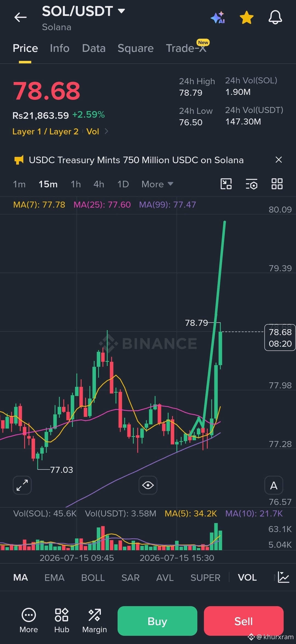The height and width of the screenshot is (644, 296).
Task: Open the AI sparkle assistant icon
Action: pyautogui.click(x=218, y=18)
